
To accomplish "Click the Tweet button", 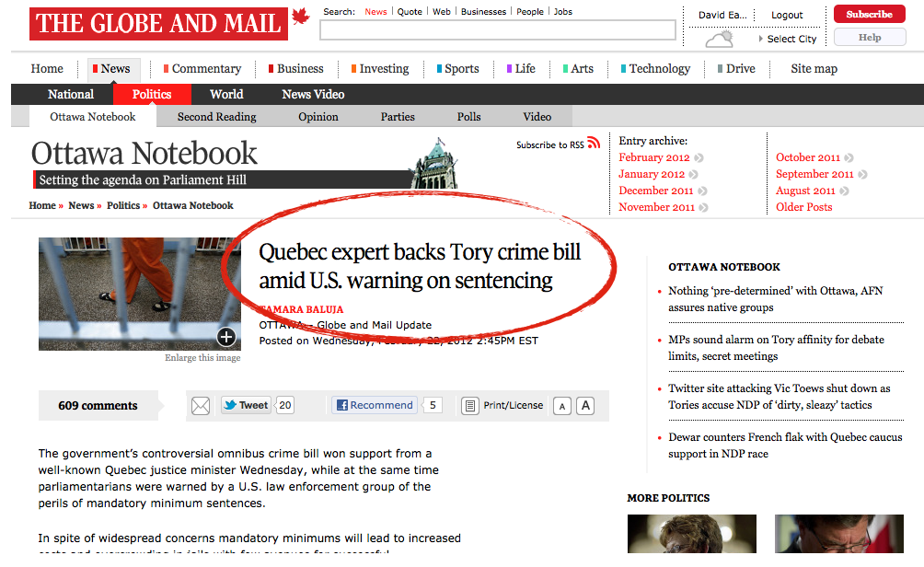I will point(246,405).
